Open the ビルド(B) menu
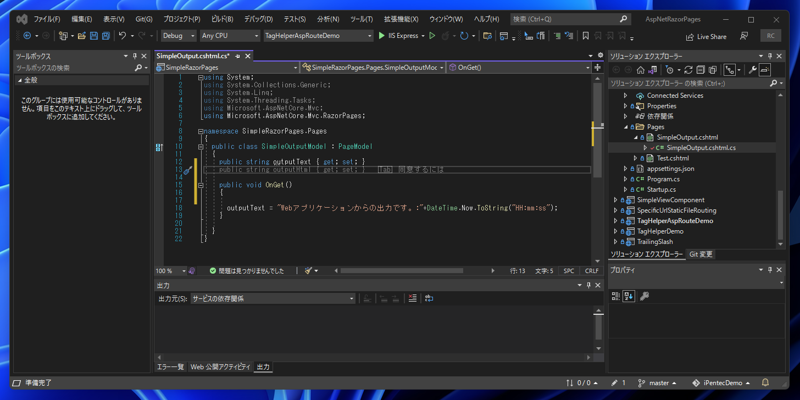The height and width of the screenshot is (400, 800). pos(222,19)
